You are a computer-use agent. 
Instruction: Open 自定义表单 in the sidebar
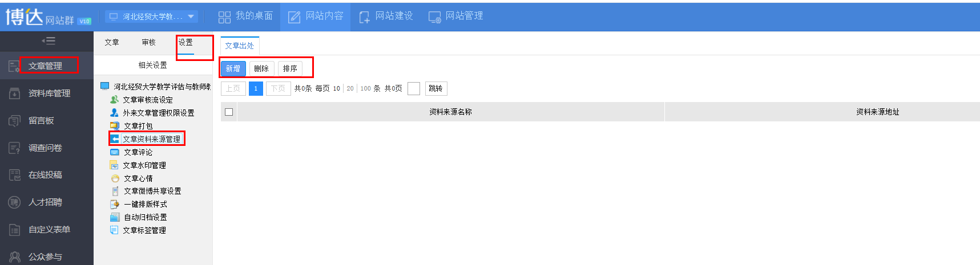pyautogui.click(x=49, y=230)
